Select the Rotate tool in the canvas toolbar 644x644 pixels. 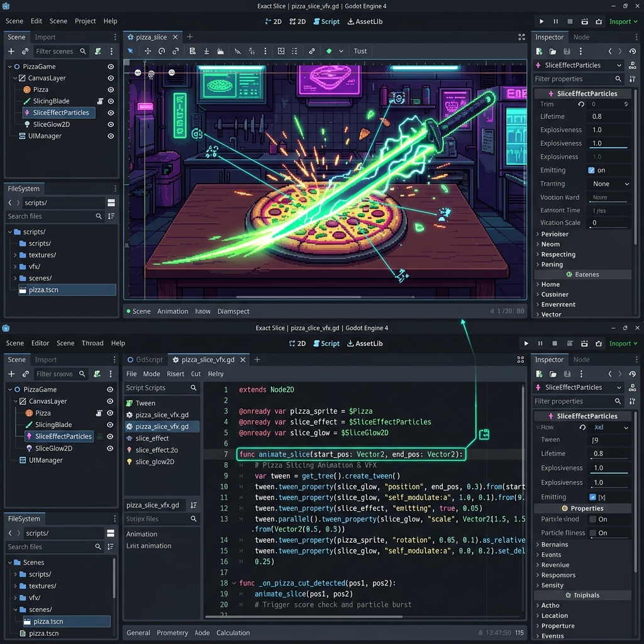pyautogui.click(x=162, y=51)
